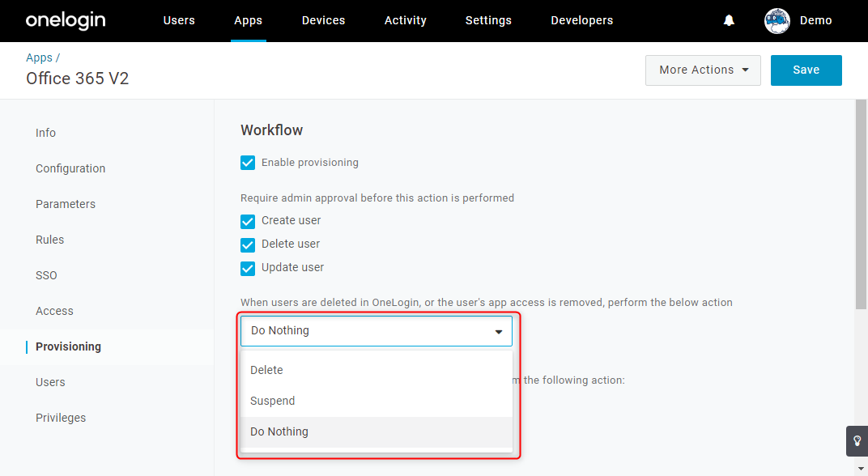Uncheck Enable provisioning checkbox

(x=248, y=163)
